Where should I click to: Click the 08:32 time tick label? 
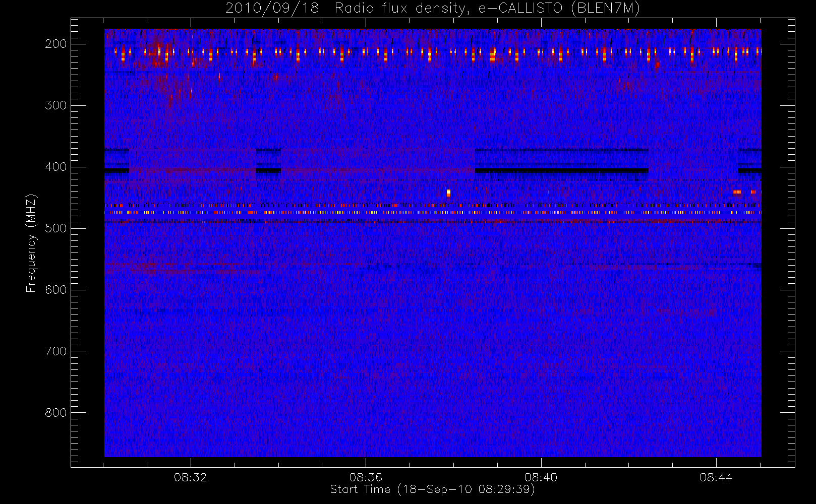[x=191, y=477]
